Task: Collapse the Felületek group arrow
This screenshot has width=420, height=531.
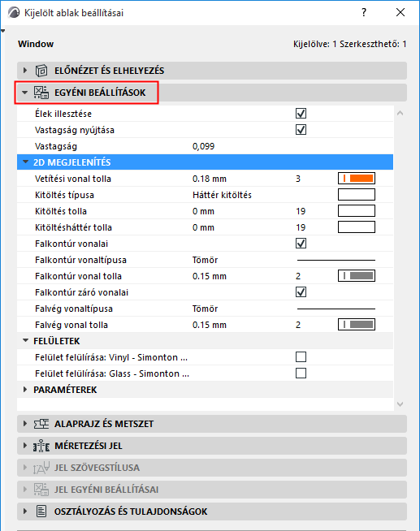Action: pos(25,341)
